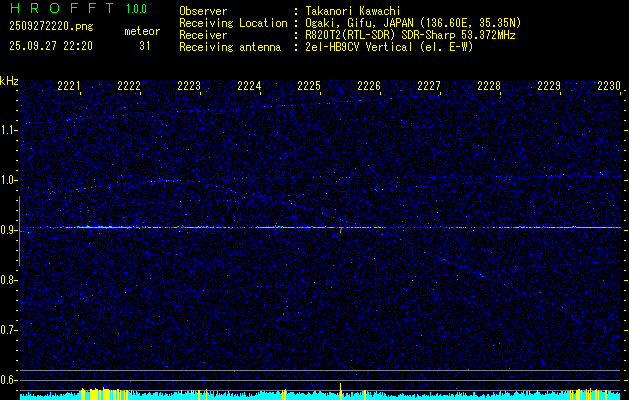Click the 0.7 kHz axis label
629x400 pixels.
8,330
